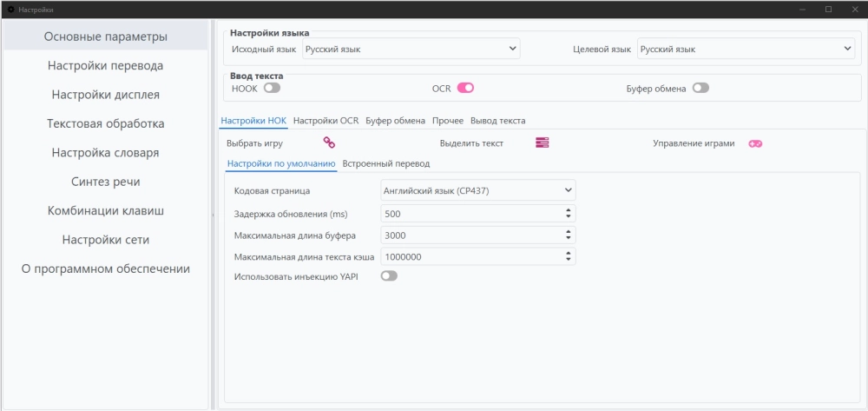Screen dimensions: 868x411
Task: Turn on Использовать инъекцию YAPI switch
Action: coord(389,275)
